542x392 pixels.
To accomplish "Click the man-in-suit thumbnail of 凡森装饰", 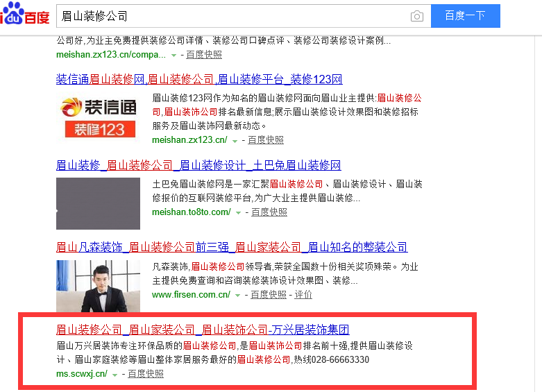I will [x=98, y=286].
